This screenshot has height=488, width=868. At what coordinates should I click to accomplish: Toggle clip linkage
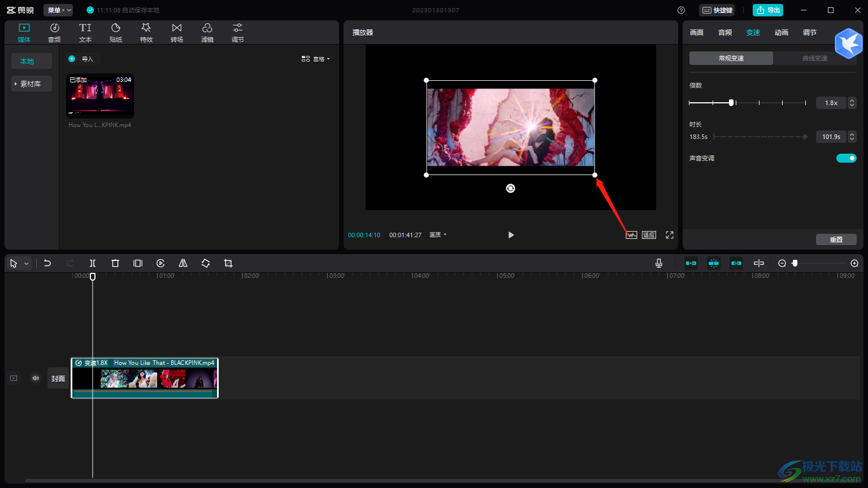(x=736, y=263)
